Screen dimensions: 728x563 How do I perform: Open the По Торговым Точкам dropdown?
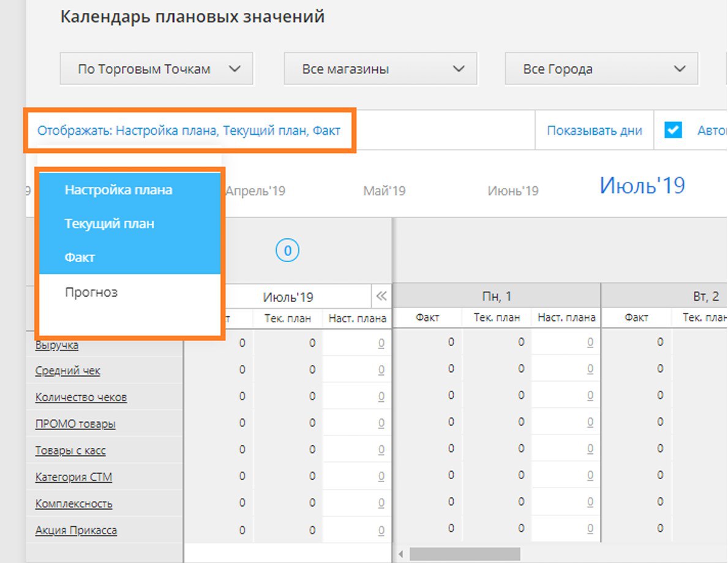pos(156,69)
